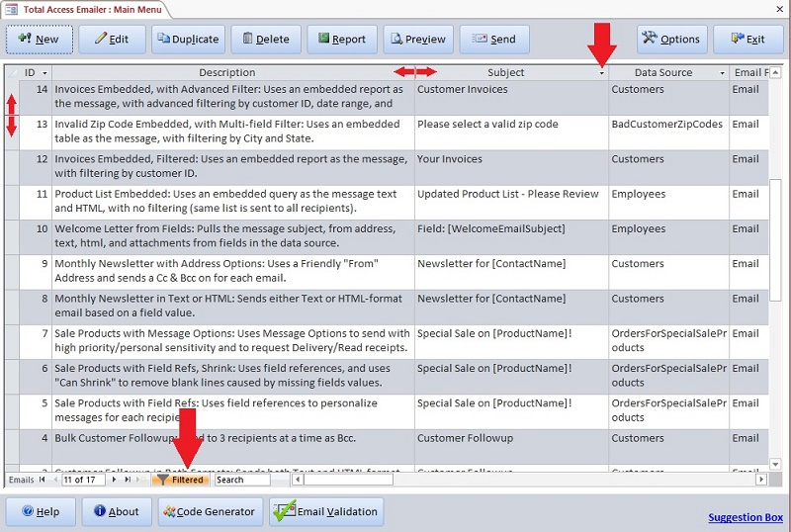Viewport: 791px width, 532px height.
Task: Click ID 9 Monthly Newsletter description
Action: point(233,272)
